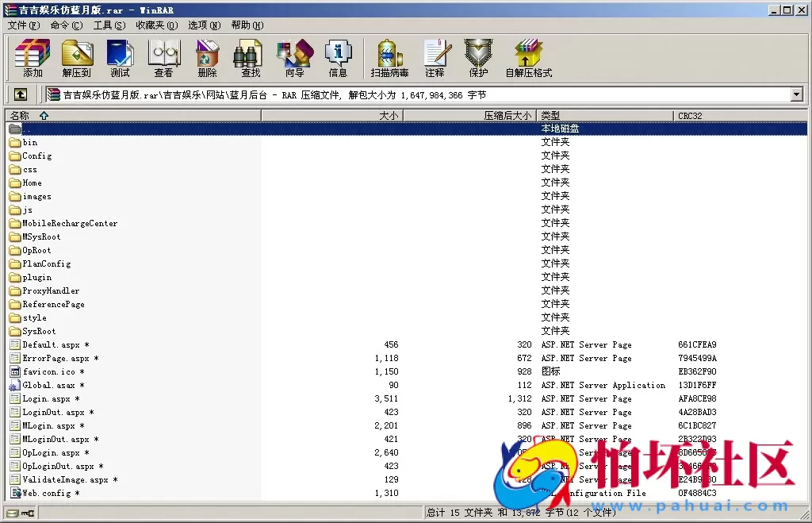812x523 pixels.
Task: Open the 查找 (Find) binoculars tool
Action: pos(251,58)
